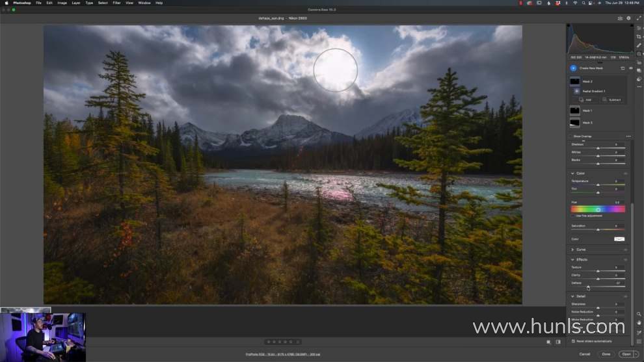Toggle full screen mode icon
Viewport: 644px width, 362px height.
(638, 18)
